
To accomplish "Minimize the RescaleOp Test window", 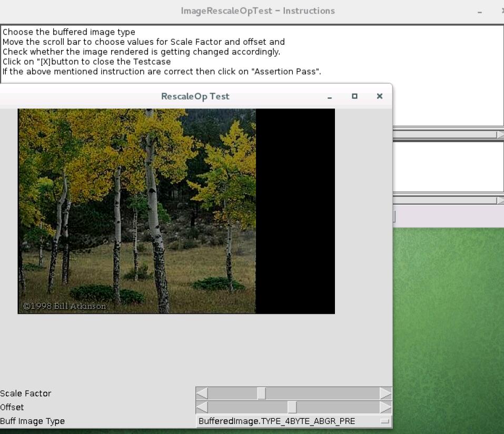I will 330,97.
